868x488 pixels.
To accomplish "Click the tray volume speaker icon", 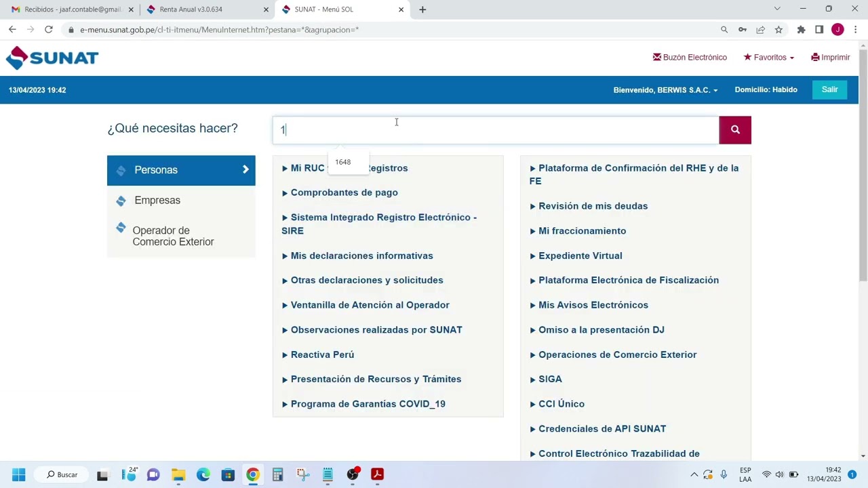I will click(779, 474).
